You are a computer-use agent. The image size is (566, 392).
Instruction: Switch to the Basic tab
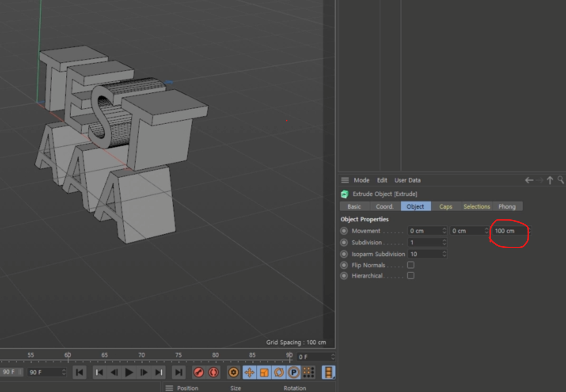coord(355,206)
